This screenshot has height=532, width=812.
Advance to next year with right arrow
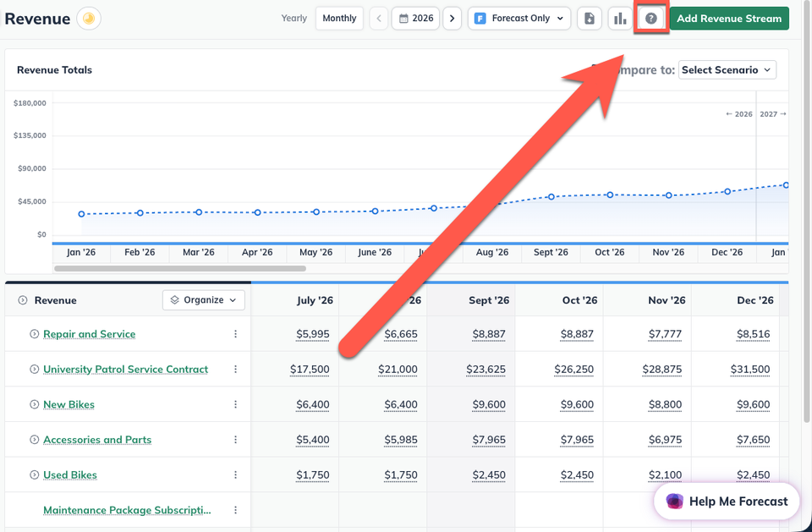452,19
